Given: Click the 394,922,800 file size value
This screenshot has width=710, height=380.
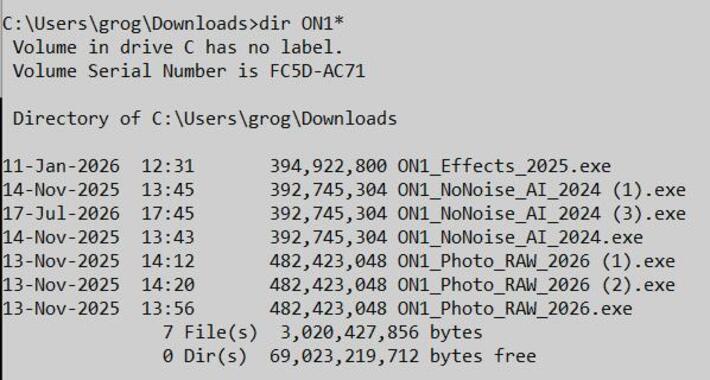Looking at the screenshot, I should tap(328, 166).
